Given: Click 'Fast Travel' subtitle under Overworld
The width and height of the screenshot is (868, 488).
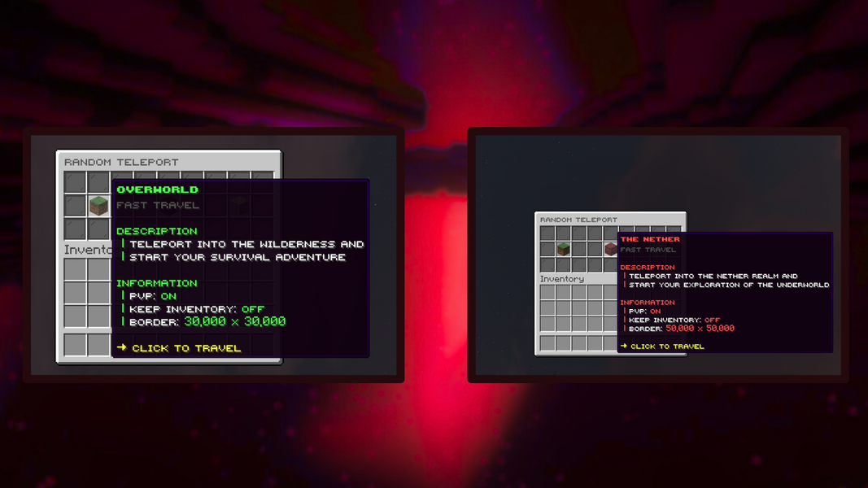Looking at the screenshot, I should coord(158,205).
